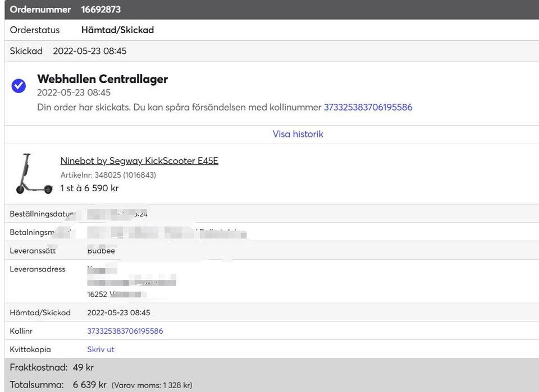Screen dimensions: 539x392
Task: Expand Visa historik order history
Action: [298, 134]
